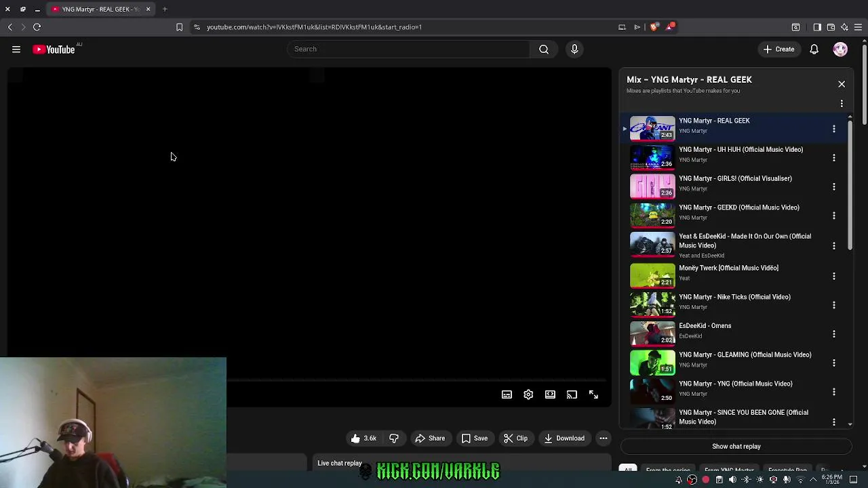Open the account avatar menu
The height and width of the screenshot is (488, 868).
[840, 49]
